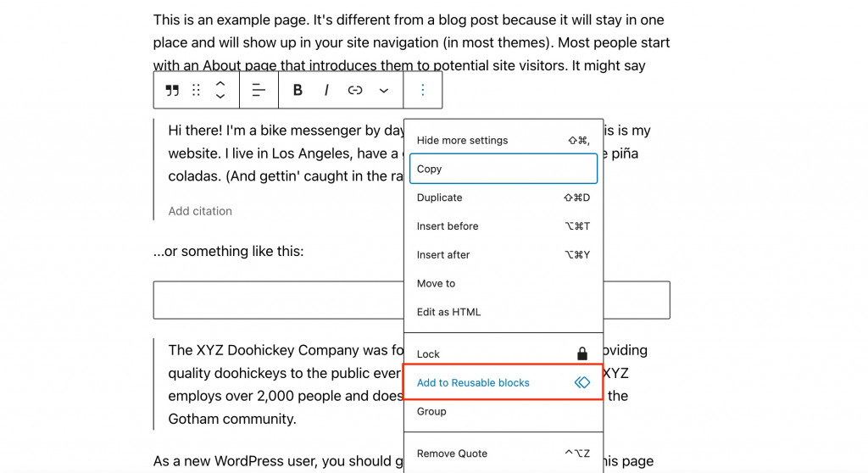The image size is (868, 473).
Task: Click the three-dot block options button
Action: (x=422, y=91)
